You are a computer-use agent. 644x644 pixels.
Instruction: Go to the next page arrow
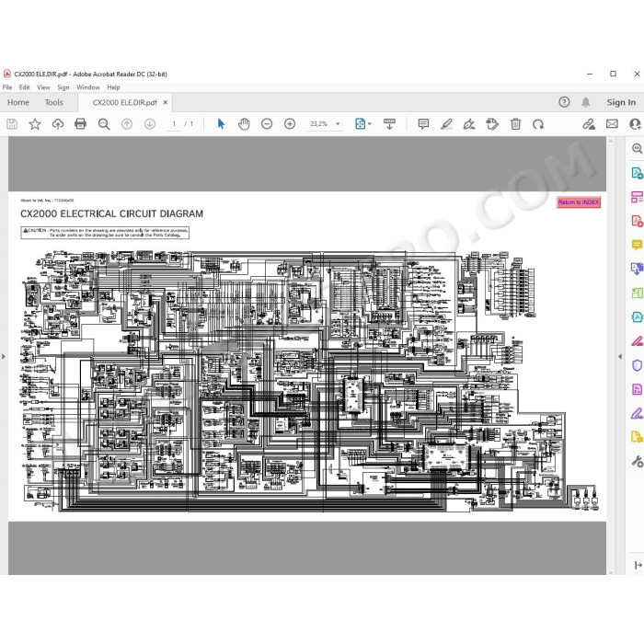(150, 123)
